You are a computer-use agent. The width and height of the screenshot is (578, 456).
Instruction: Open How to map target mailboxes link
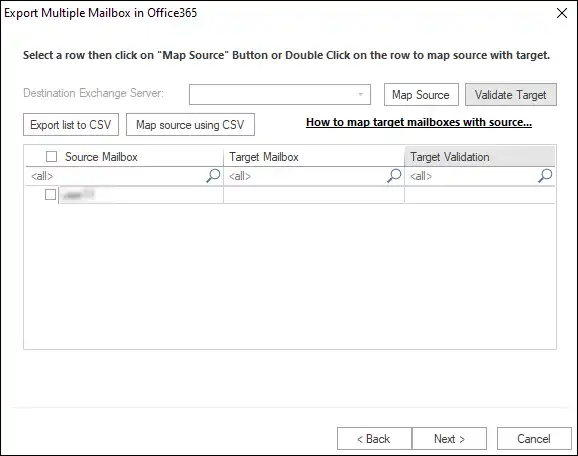(419, 122)
